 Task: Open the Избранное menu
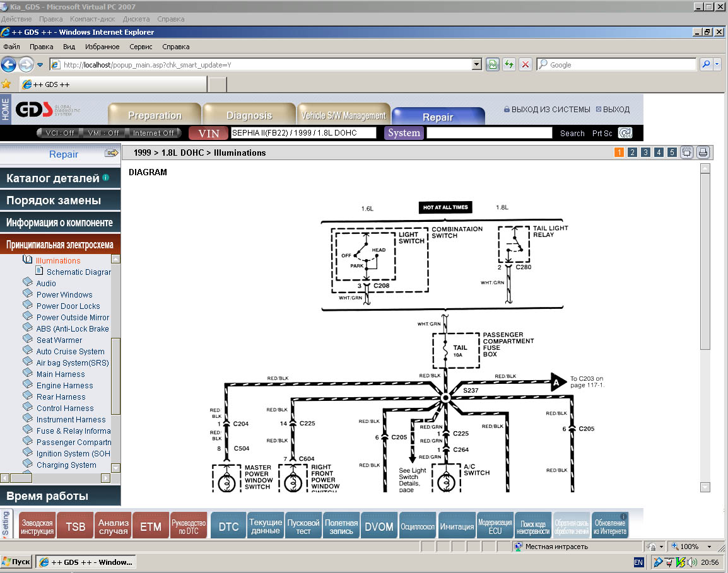click(102, 47)
